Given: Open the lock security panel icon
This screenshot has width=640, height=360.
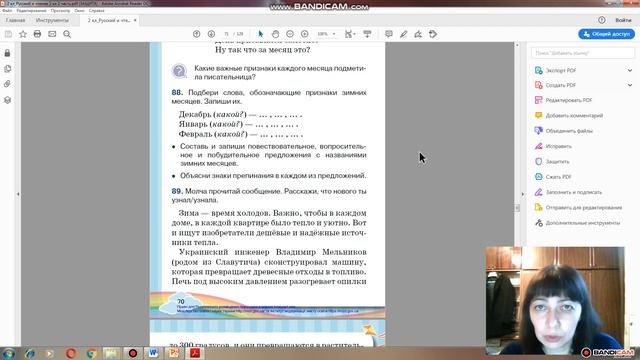Looking at the screenshot, I should [x=7, y=53].
